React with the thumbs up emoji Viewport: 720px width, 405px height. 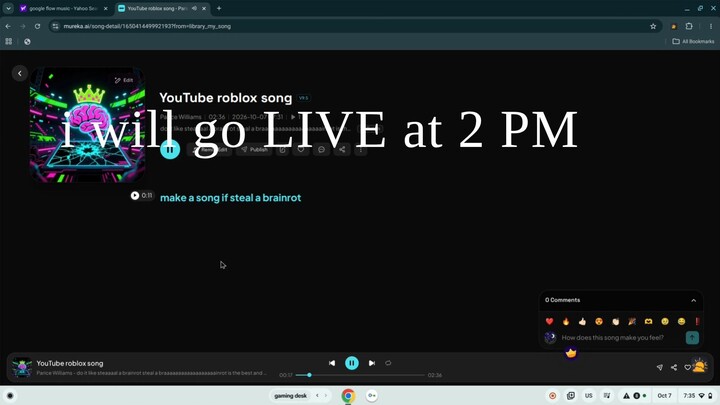[x=582, y=321]
